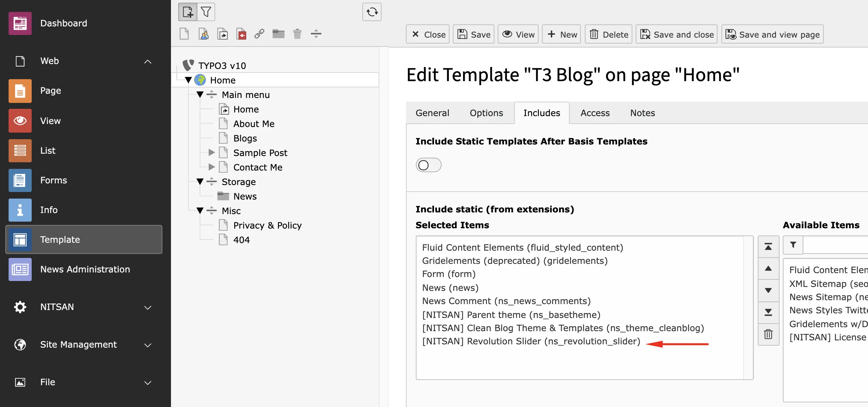The width and height of the screenshot is (868, 407).
Task: Expand the File module group
Action: (x=148, y=383)
